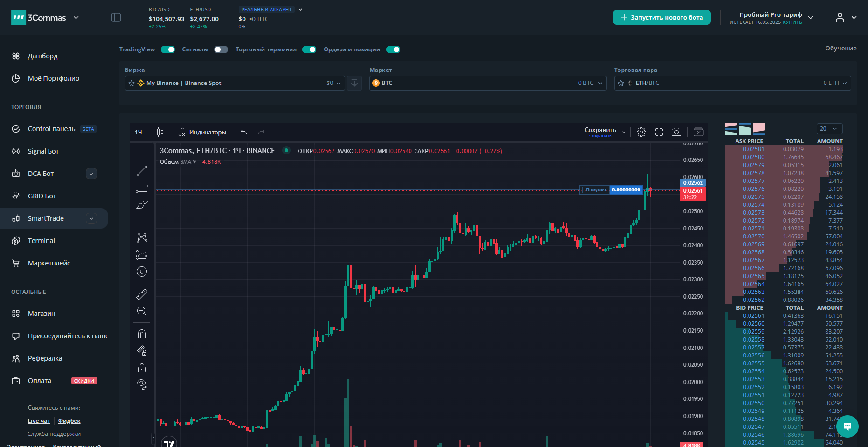The image size is (868, 447).
Task: Click the Фидбек link
Action: tap(69, 421)
